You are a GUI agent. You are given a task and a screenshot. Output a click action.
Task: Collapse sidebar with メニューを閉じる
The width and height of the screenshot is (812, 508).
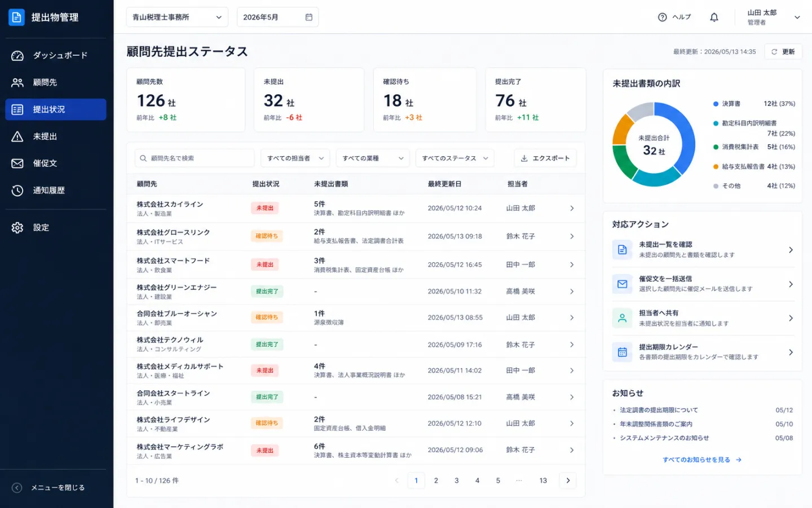point(48,488)
